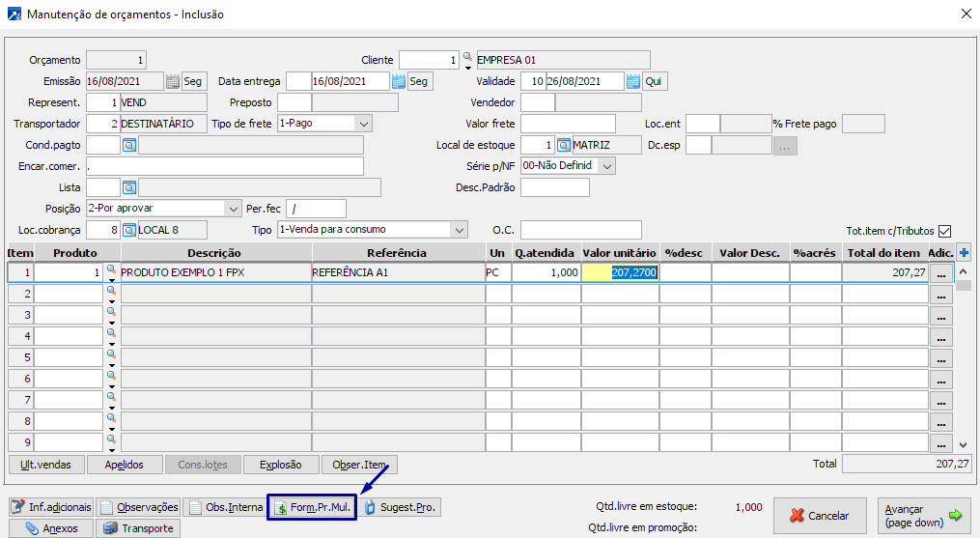Open the Adic. ellipsis for item row 1
Image resolution: width=980 pixels, height=538 pixels.
(x=941, y=273)
